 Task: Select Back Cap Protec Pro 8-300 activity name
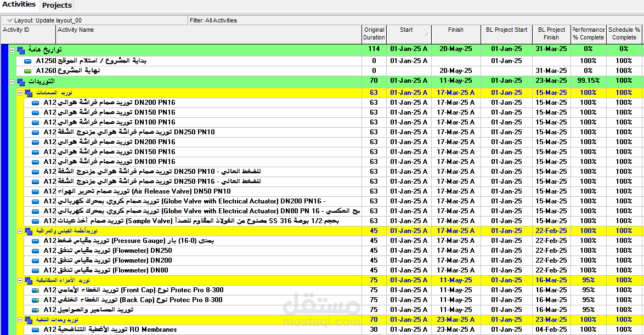(140, 300)
